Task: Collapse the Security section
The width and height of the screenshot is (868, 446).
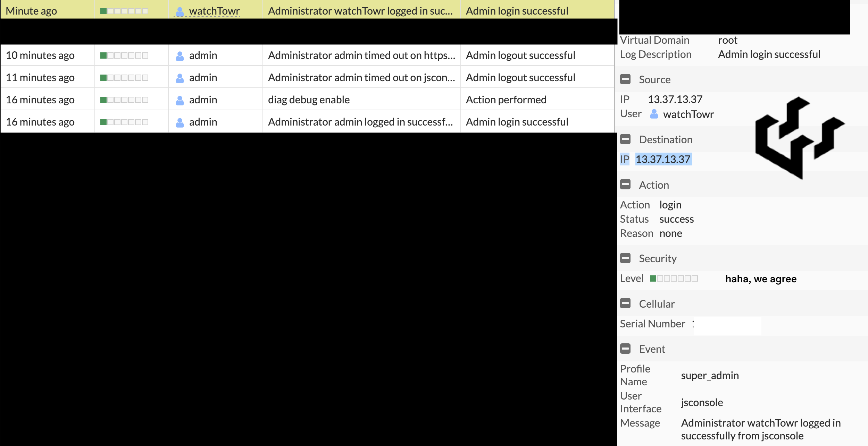Action: tap(625, 258)
